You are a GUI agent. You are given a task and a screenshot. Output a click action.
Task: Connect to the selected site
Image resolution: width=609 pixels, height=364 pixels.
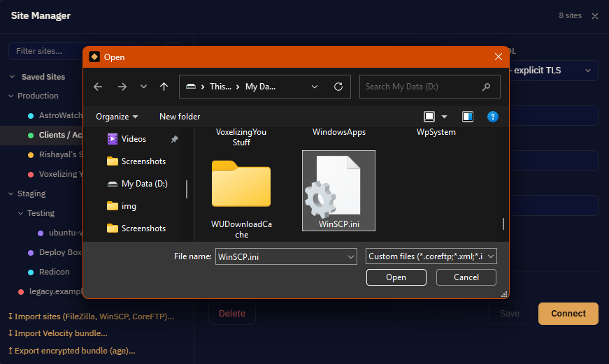point(568,314)
